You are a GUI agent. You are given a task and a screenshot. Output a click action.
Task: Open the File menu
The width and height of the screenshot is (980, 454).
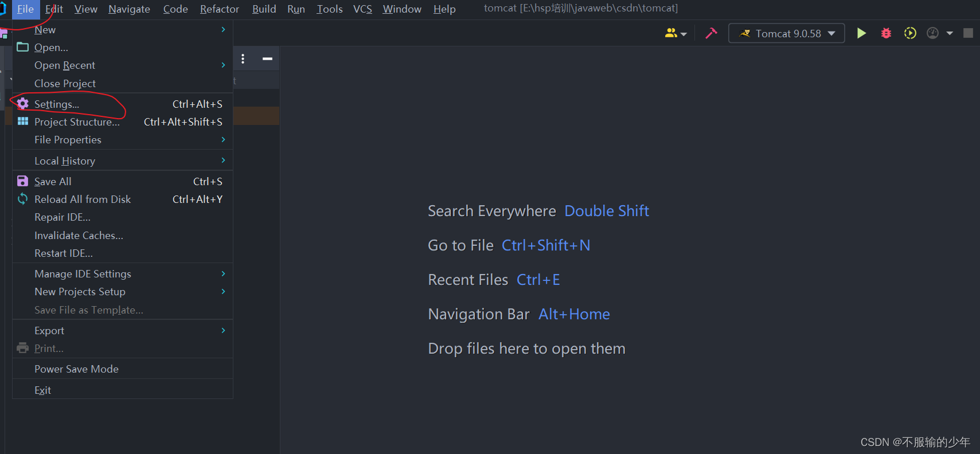(25, 9)
